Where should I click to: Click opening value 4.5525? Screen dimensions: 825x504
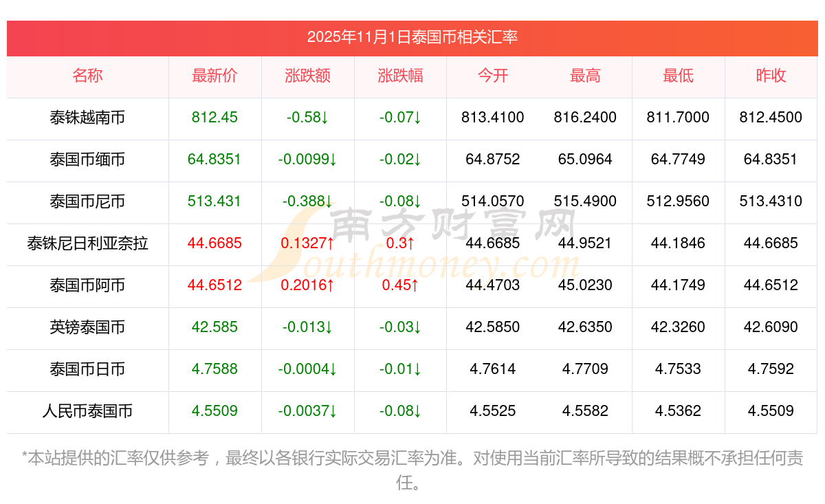[493, 411]
